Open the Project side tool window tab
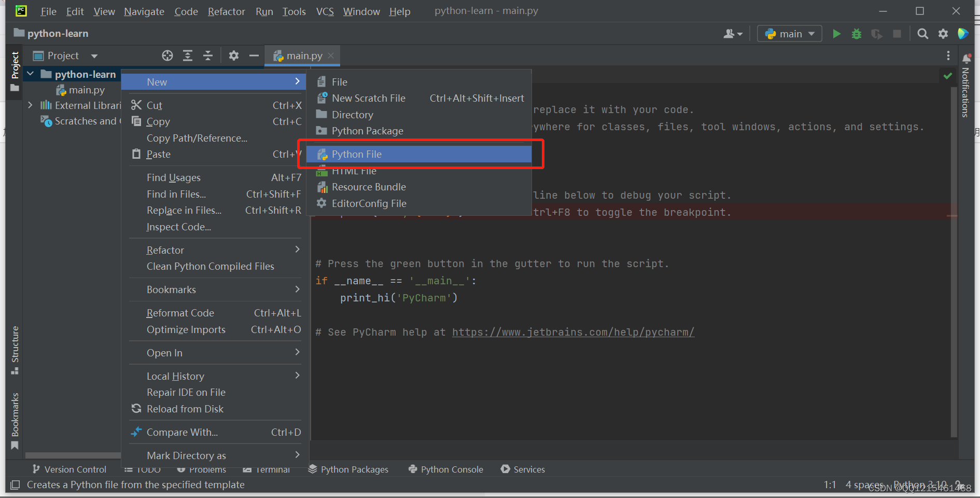The height and width of the screenshot is (498, 980). coord(15,72)
